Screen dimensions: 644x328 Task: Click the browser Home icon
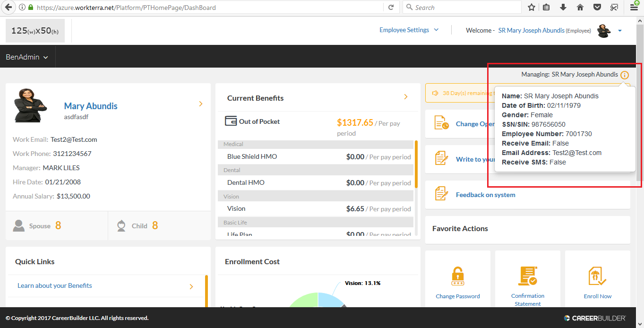tap(580, 8)
